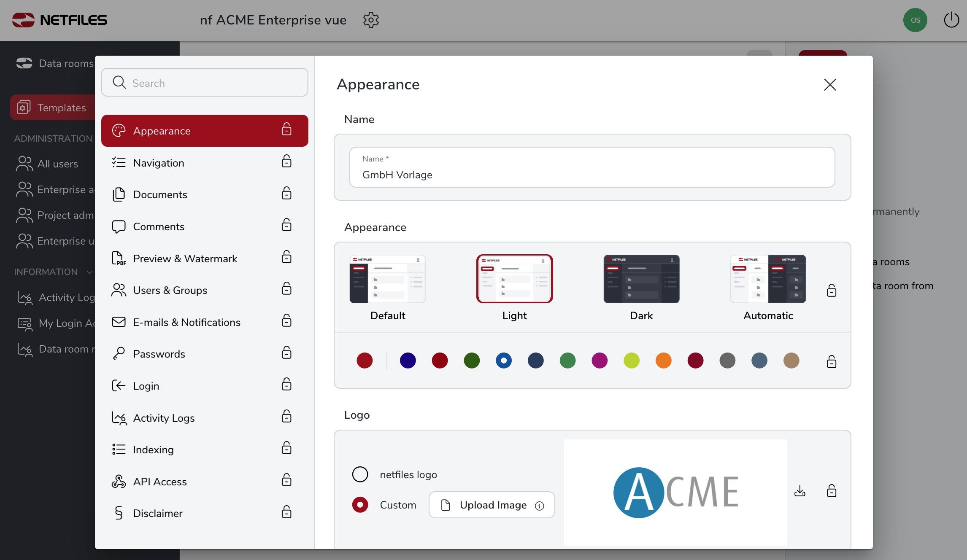Click the Search settings input field
This screenshot has width=967, height=560.
tap(205, 83)
